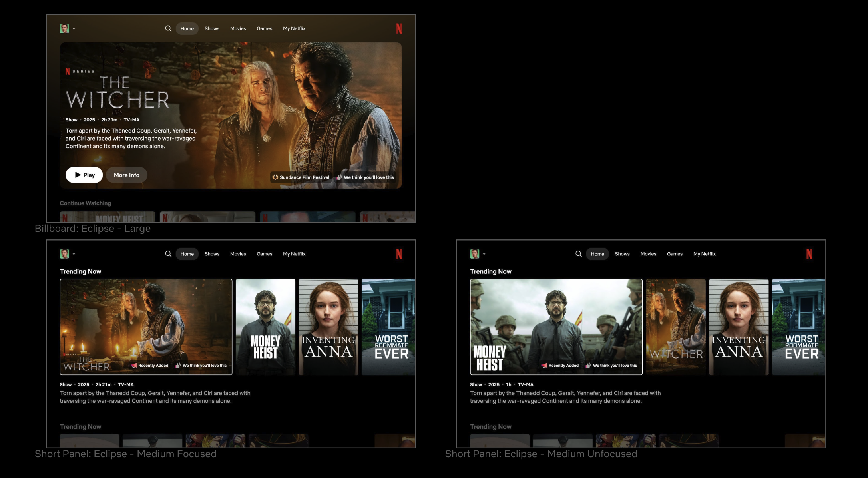Select Shows tab in Billboard Large panel
This screenshot has height=478, width=868.
(x=212, y=28)
